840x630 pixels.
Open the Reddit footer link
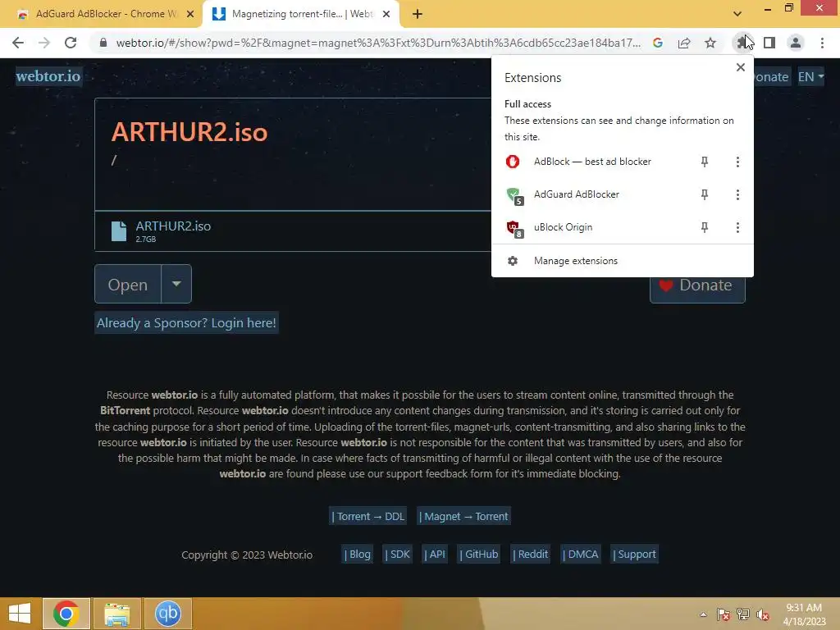[x=531, y=555]
